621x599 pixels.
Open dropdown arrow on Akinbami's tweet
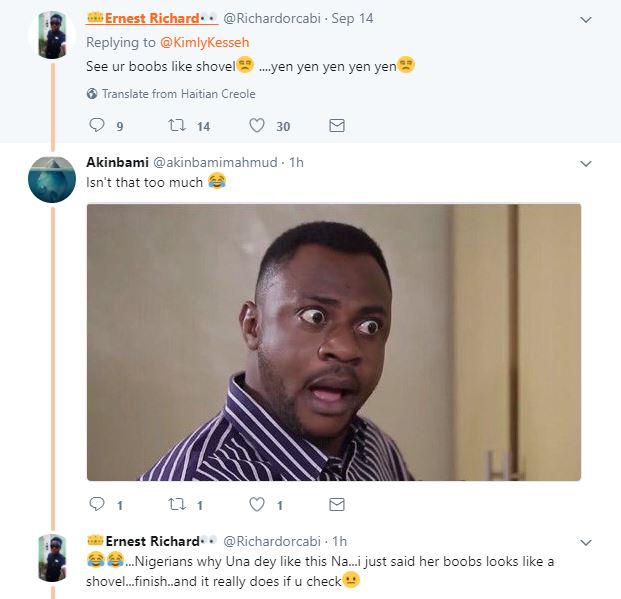coord(586,163)
